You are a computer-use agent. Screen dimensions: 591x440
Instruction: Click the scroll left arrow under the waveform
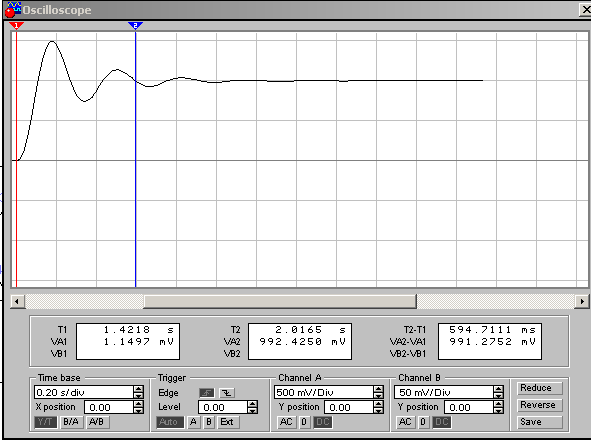tap(17, 301)
